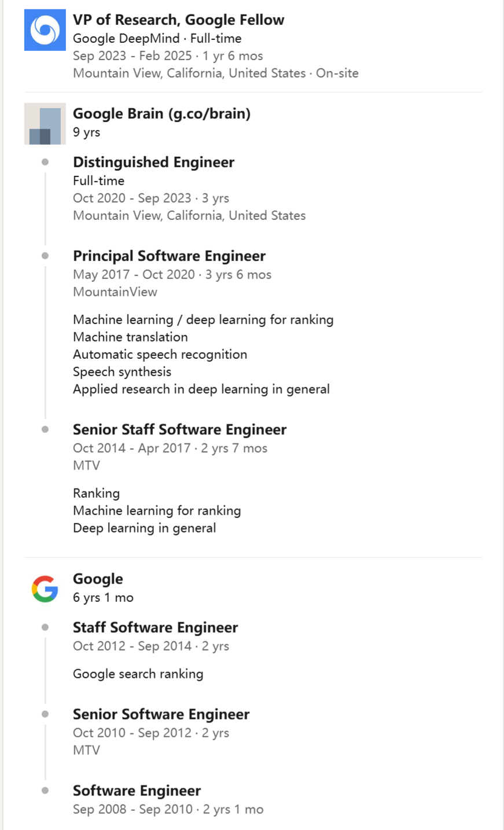
Task: Select the Senior Software Engineer role
Action: (x=161, y=714)
